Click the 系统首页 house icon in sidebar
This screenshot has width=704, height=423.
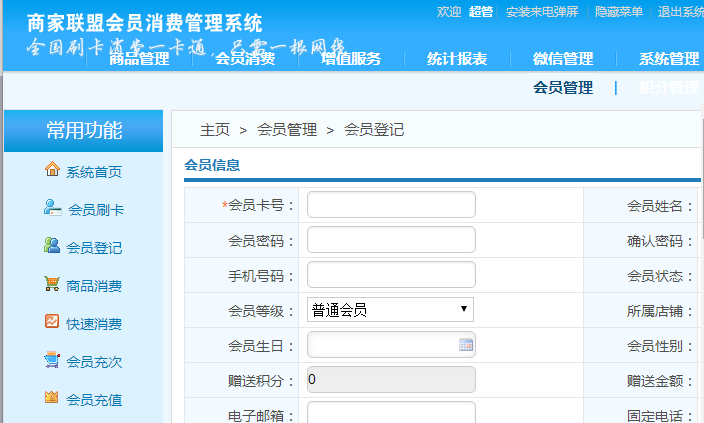click(x=52, y=170)
